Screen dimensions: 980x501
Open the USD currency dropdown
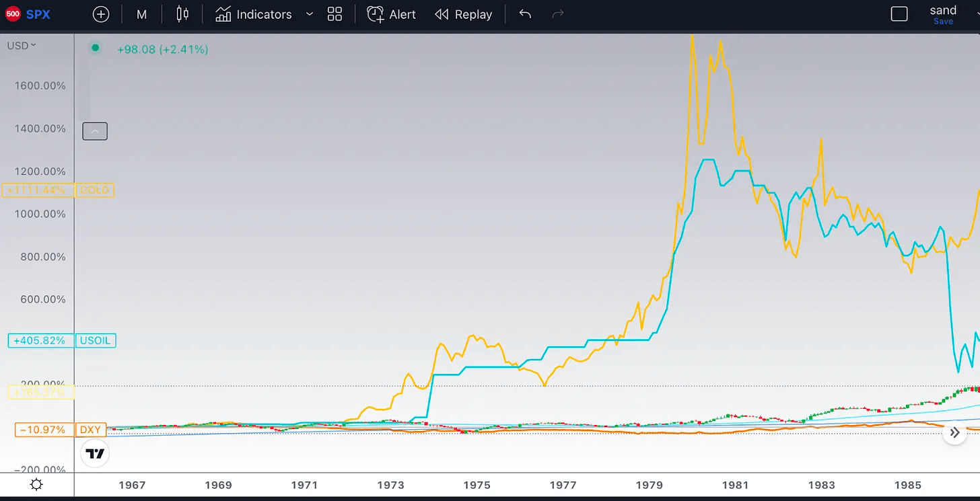tap(22, 46)
